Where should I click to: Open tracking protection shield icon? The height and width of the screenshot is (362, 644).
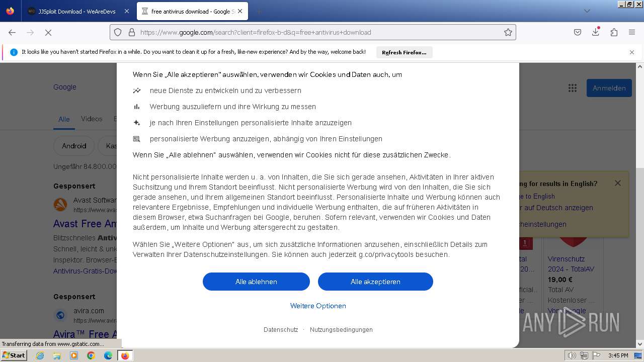118,32
